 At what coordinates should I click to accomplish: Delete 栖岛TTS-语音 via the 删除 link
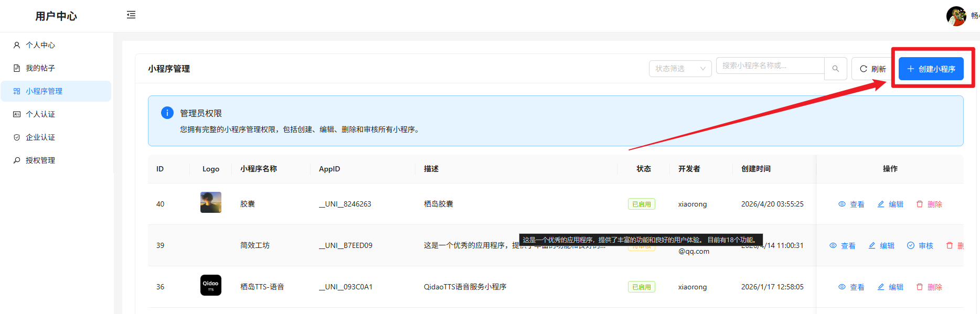click(x=929, y=287)
